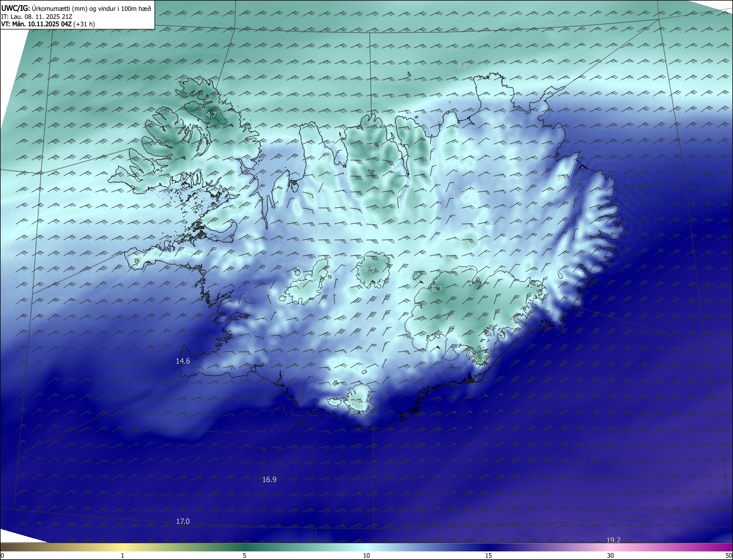Click the 14.6 value off the southwest coast
Viewport: 733px width, 560px height.
coord(183,361)
